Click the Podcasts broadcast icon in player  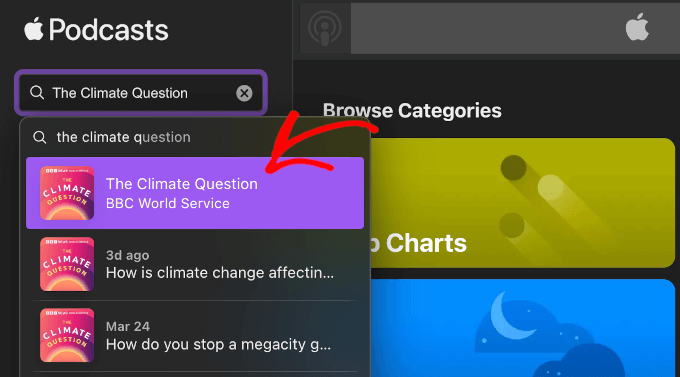pos(325,28)
